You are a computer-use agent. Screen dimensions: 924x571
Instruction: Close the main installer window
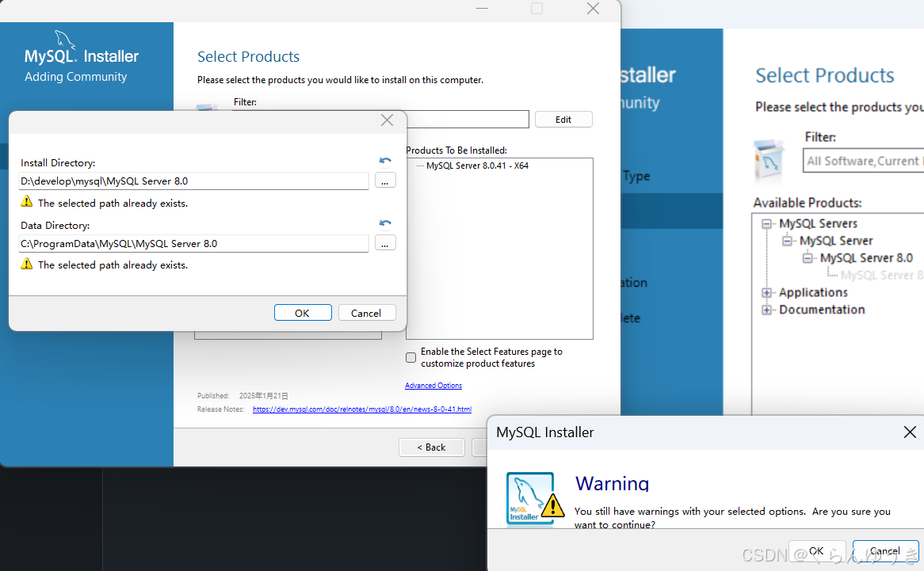coord(593,8)
